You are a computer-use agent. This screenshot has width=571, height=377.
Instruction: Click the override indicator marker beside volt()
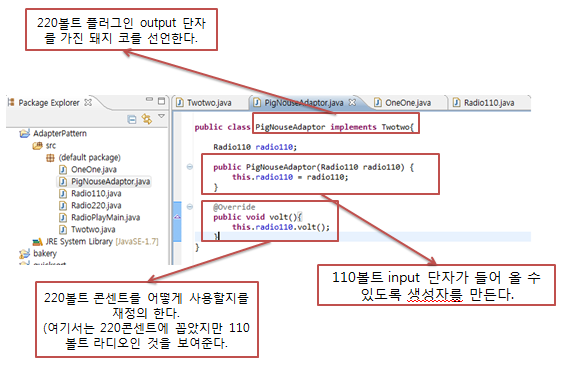click(177, 217)
